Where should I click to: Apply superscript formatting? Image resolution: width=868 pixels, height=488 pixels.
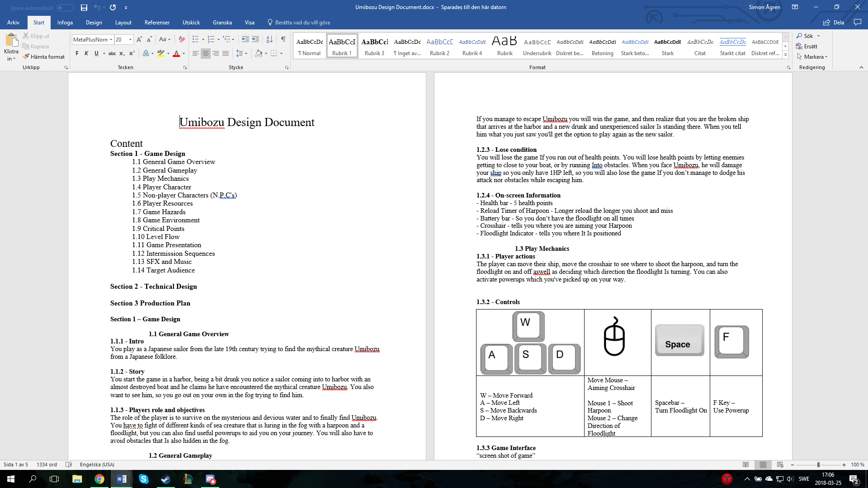pyautogui.click(x=132, y=53)
